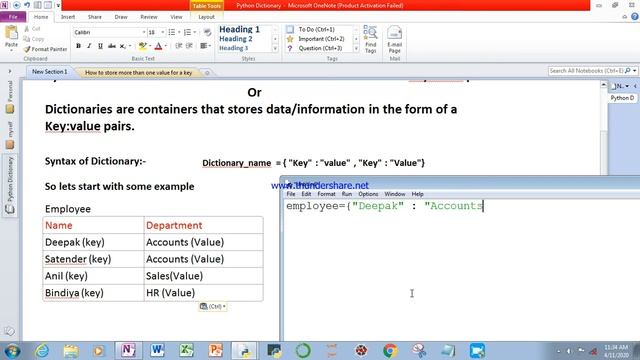
Task: Open the Format menu in IDLE window
Action: pyautogui.click(x=326, y=194)
